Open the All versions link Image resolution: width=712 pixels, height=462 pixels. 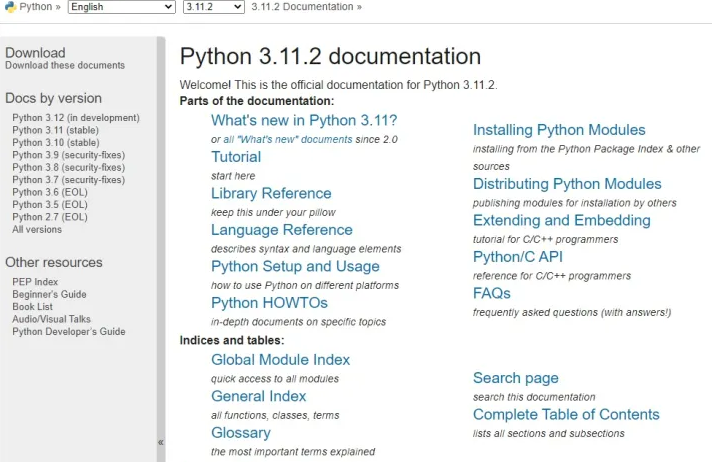click(37, 229)
